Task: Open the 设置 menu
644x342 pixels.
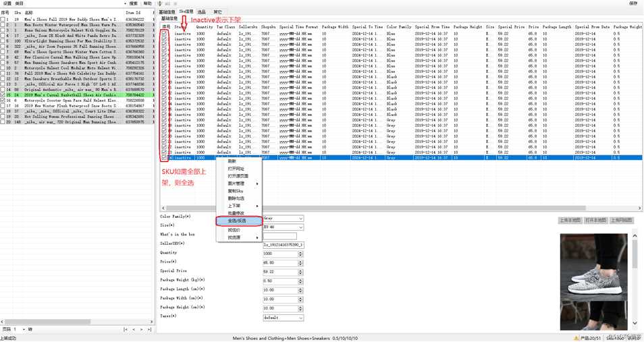Action: (x=7, y=3)
